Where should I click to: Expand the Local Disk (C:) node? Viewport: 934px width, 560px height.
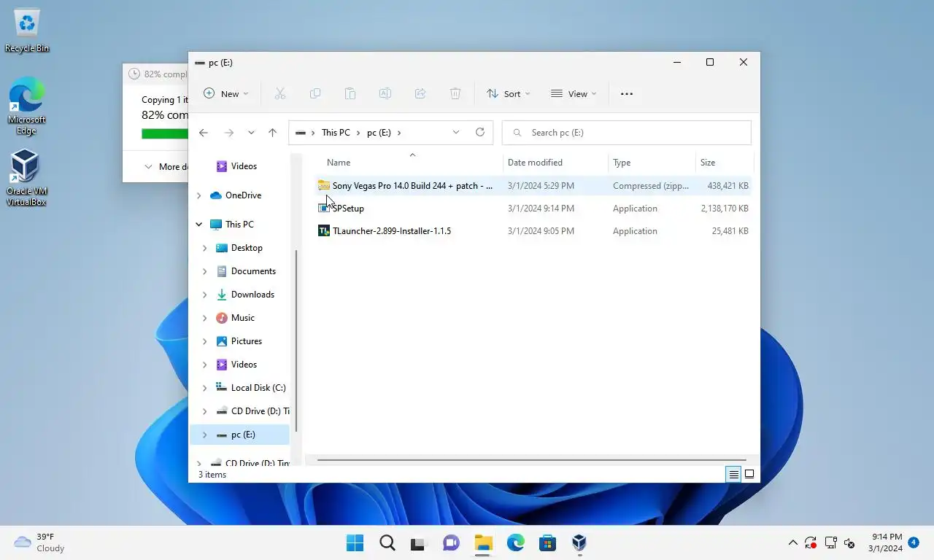(x=204, y=388)
